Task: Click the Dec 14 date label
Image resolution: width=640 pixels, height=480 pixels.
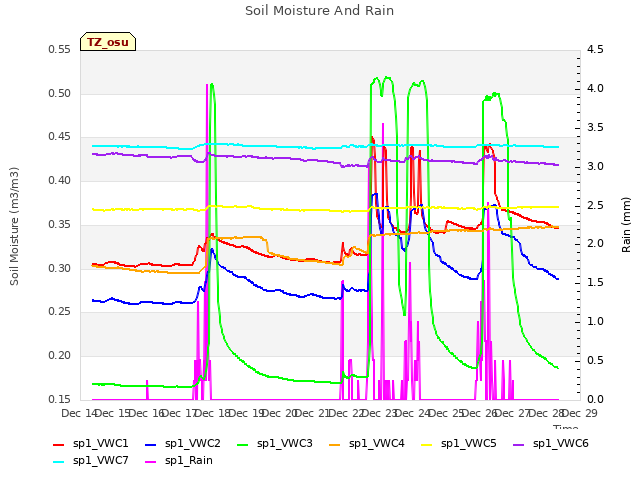Action: (79, 413)
